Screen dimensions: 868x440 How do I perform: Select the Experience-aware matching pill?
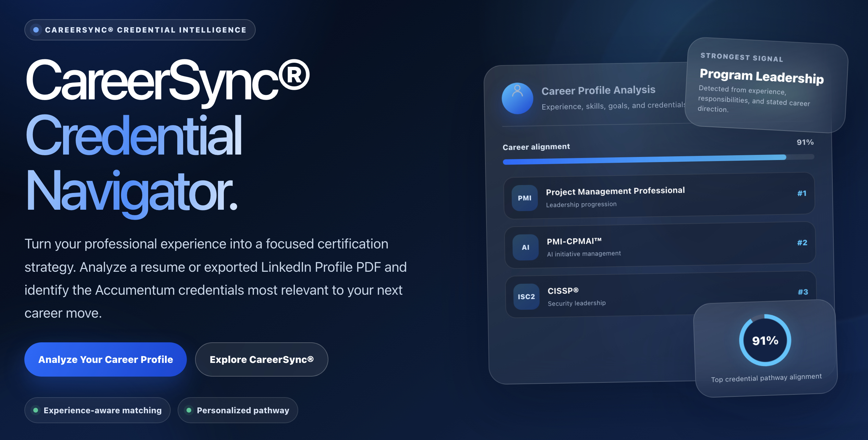(x=97, y=410)
